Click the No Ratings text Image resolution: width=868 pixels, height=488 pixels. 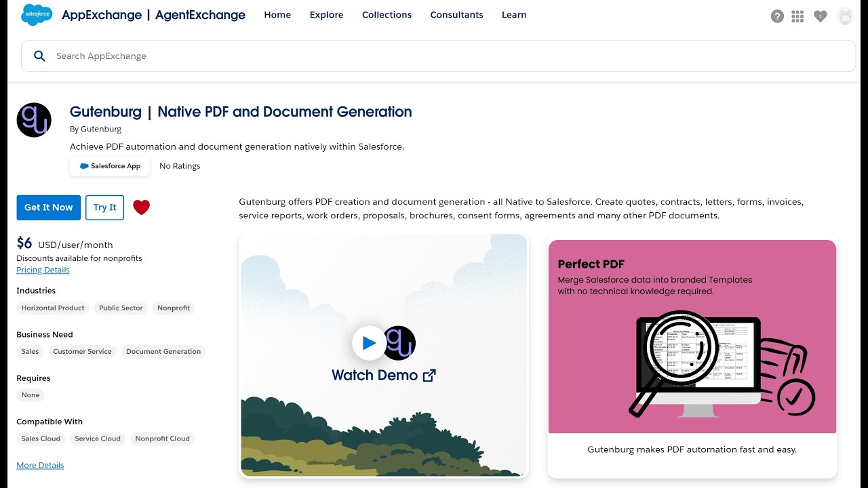pyautogui.click(x=180, y=166)
